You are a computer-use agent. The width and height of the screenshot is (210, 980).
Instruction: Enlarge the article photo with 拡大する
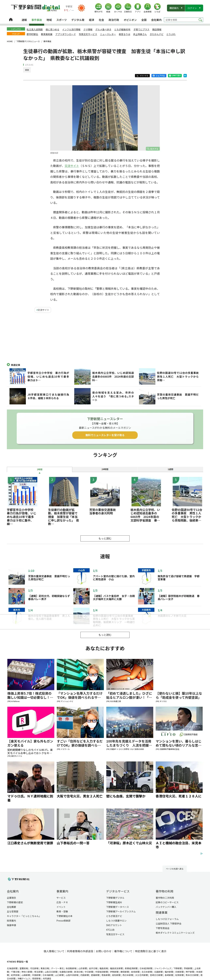click(x=152, y=149)
